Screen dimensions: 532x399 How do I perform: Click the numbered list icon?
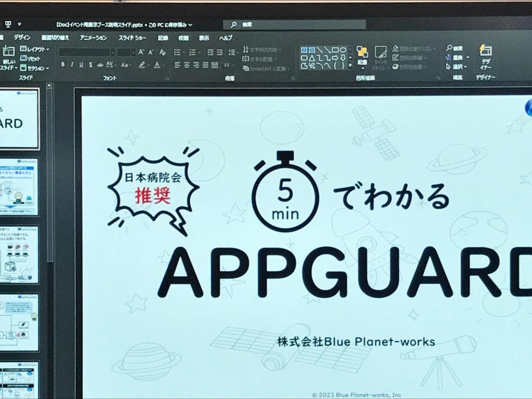click(192, 52)
